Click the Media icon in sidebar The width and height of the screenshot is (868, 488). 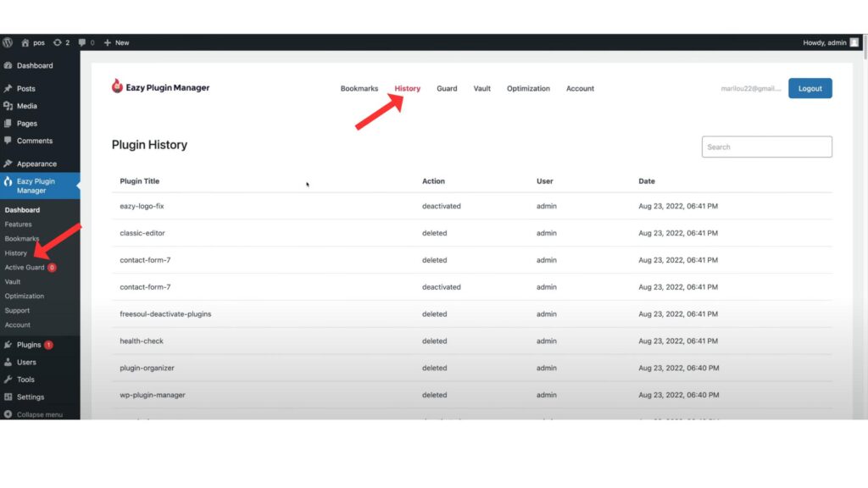coord(8,106)
